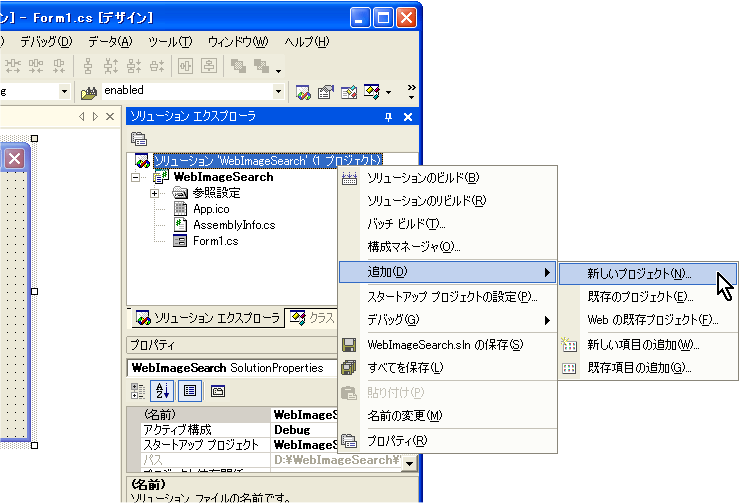Open the デバッグ(D) menu
Viewport: 739px width, 503px height.
click(x=46, y=42)
